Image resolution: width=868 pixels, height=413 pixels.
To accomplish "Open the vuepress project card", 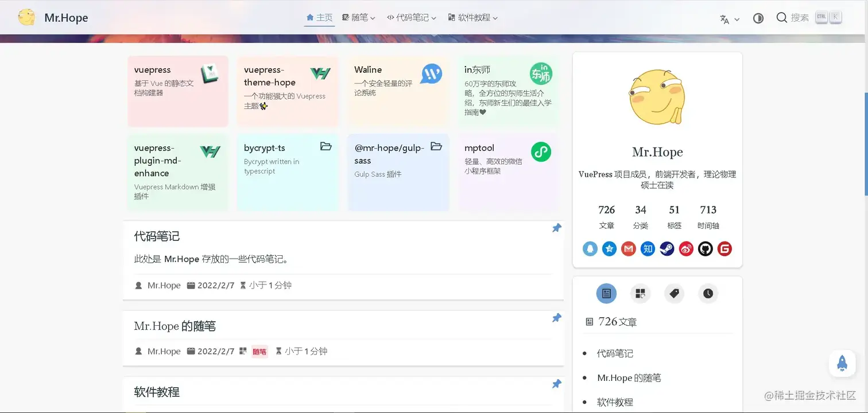I will click(177, 91).
